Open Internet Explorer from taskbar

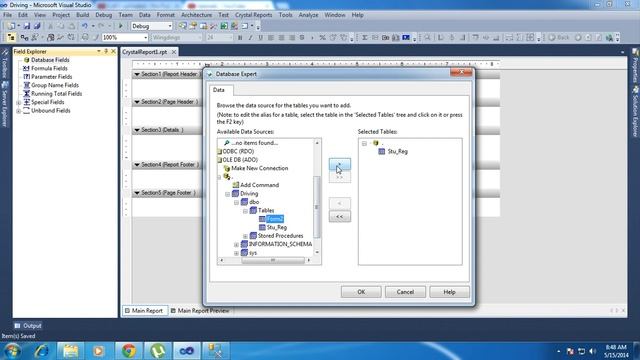pyautogui.click(x=41, y=351)
